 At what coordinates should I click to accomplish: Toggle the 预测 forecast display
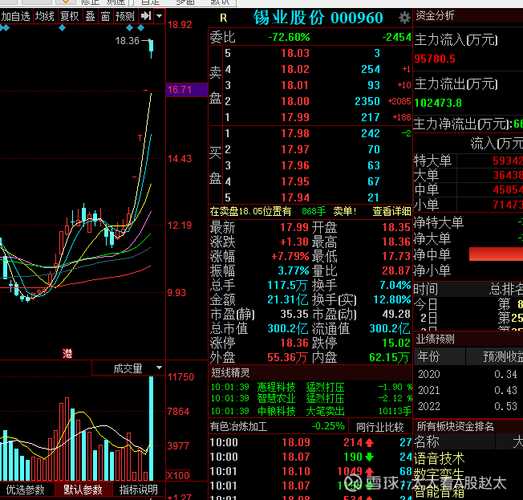[x=125, y=16]
